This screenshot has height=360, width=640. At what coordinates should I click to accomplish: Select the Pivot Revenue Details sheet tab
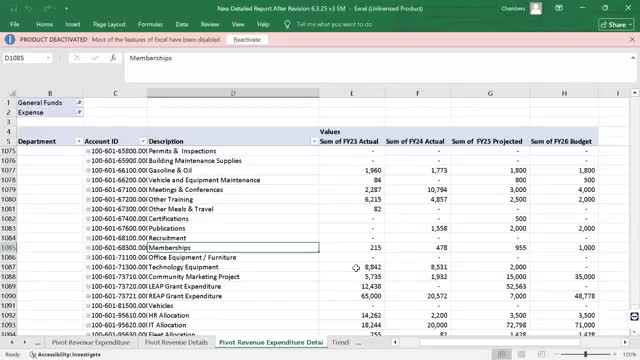click(176, 342)
